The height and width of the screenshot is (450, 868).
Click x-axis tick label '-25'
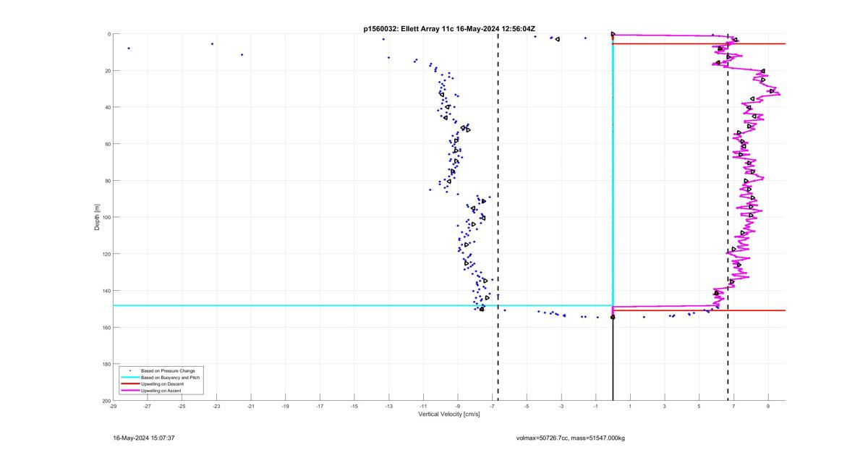pyautogui.click(x=182, y=406)
